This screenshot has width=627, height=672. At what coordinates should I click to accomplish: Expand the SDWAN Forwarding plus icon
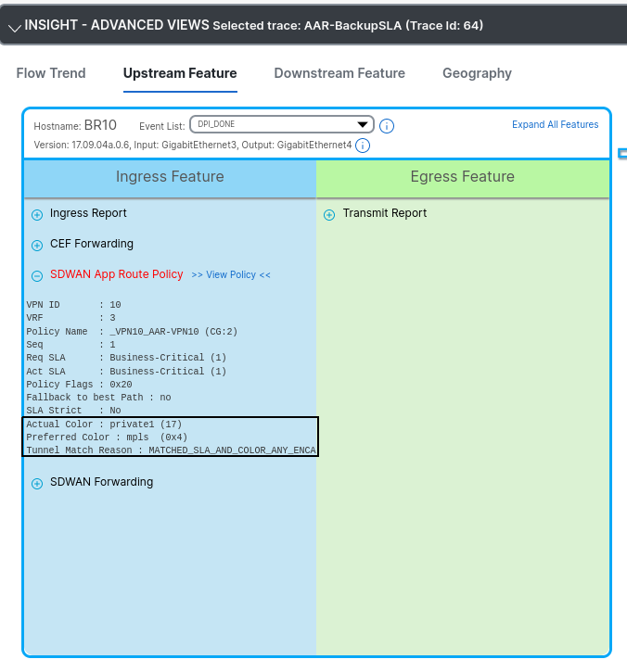(37, 483)
